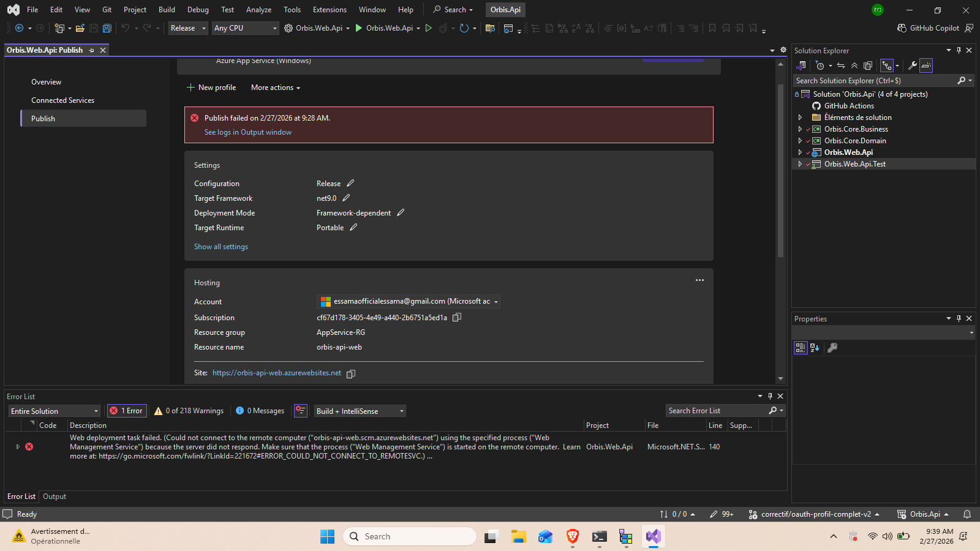Open the Git menu
980x551 pixels.
pyautogui.click(x=107, y=10)
